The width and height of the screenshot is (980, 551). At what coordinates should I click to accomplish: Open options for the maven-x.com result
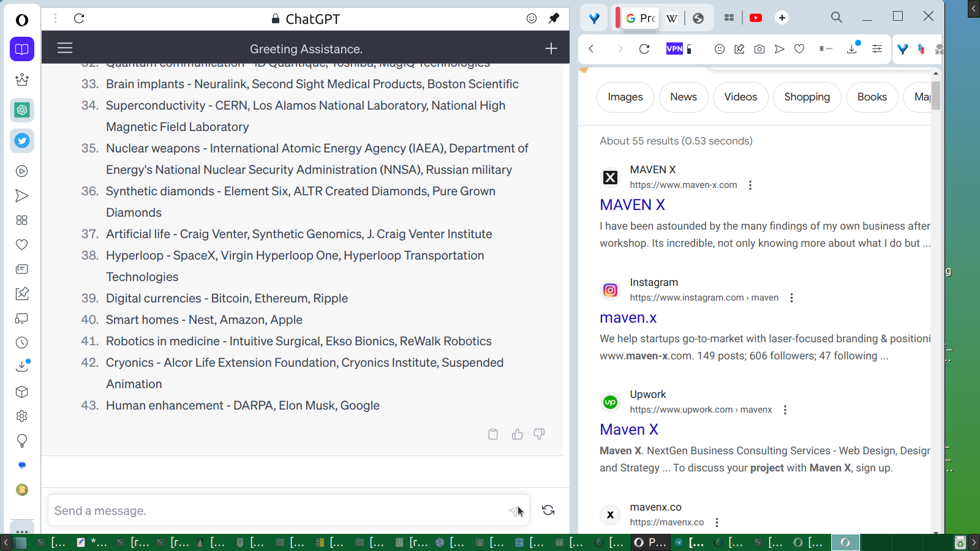pos(750,185)
